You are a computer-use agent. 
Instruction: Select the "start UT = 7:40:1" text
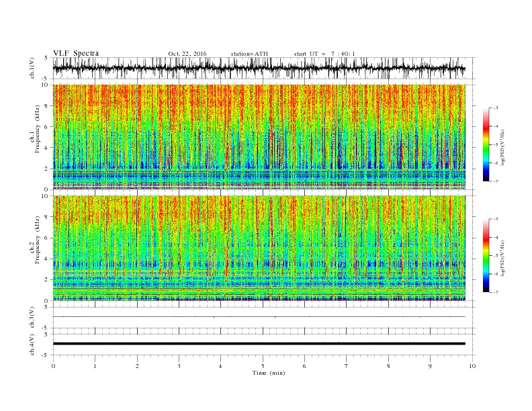(x=324, y=54)
